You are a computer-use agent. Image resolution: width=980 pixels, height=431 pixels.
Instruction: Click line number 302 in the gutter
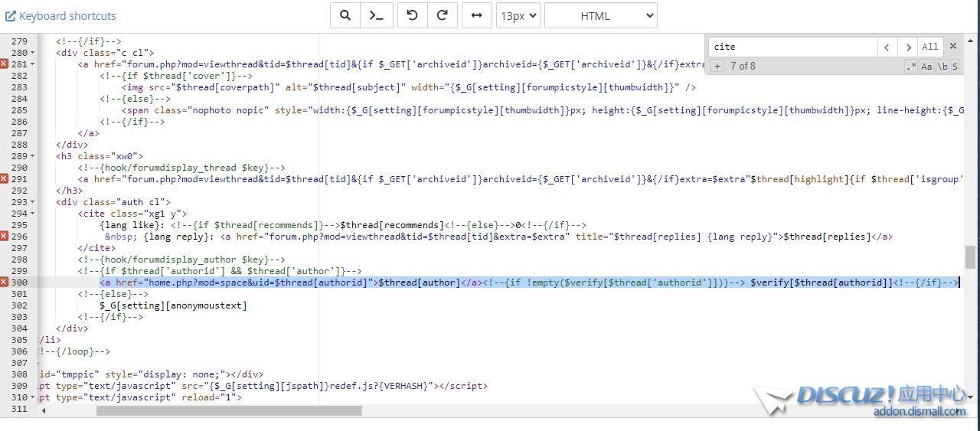[19, 305]
